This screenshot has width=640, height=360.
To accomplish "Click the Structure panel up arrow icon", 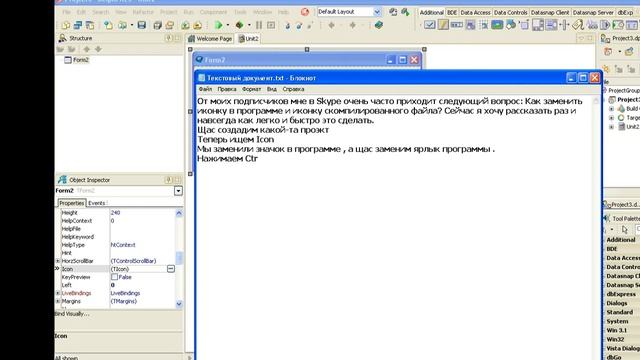I will click(x=87, y=49).
